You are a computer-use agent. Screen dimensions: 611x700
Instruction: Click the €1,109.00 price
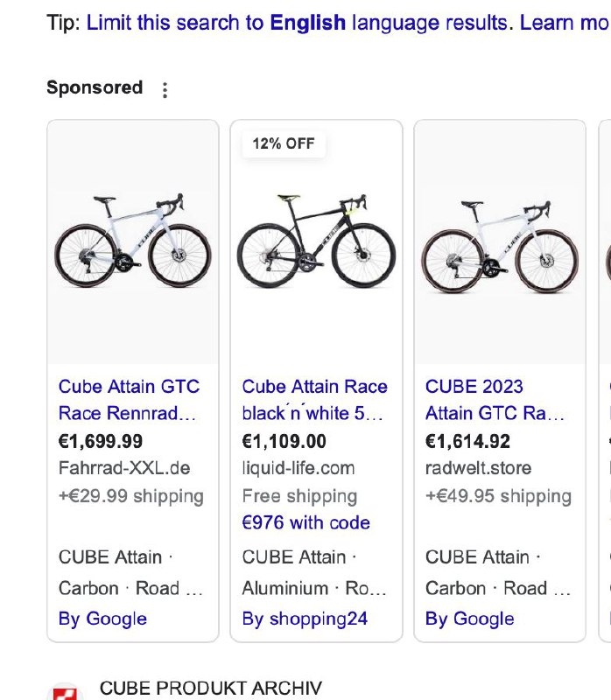(284, 441)
